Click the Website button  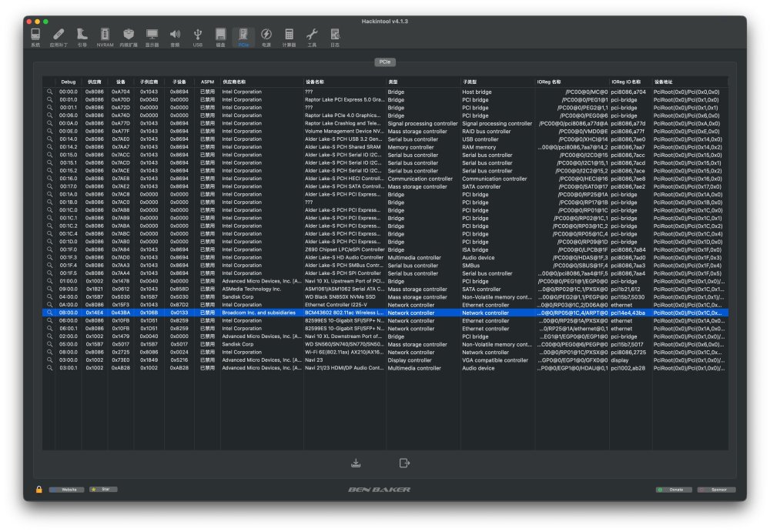[66, 489]
